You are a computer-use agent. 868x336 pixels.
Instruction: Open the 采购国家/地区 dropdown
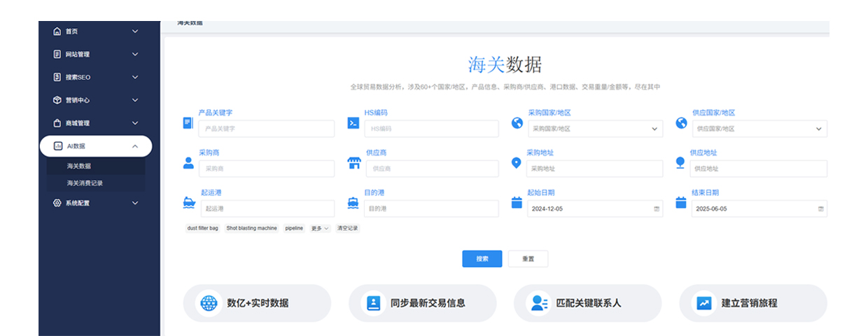click(594, 129)
